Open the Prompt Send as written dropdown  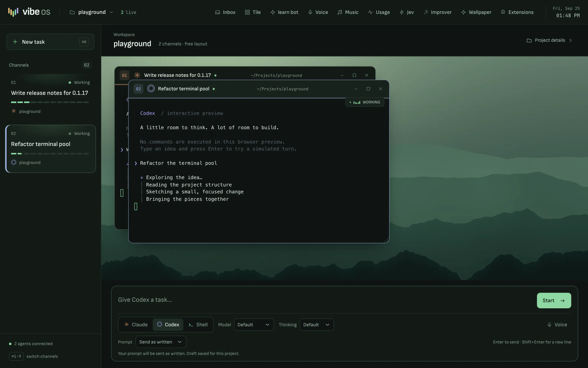[x=161, y=342]
